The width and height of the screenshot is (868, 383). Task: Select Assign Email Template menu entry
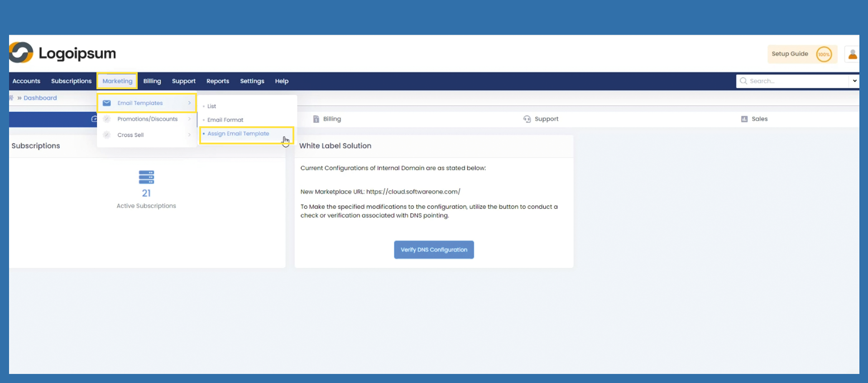pos(238,134)
